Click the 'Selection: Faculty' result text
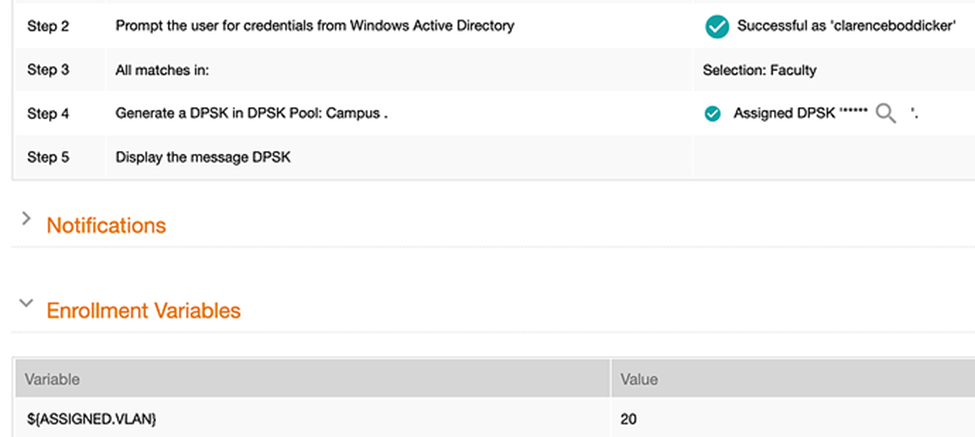 [x=759, y=70]
